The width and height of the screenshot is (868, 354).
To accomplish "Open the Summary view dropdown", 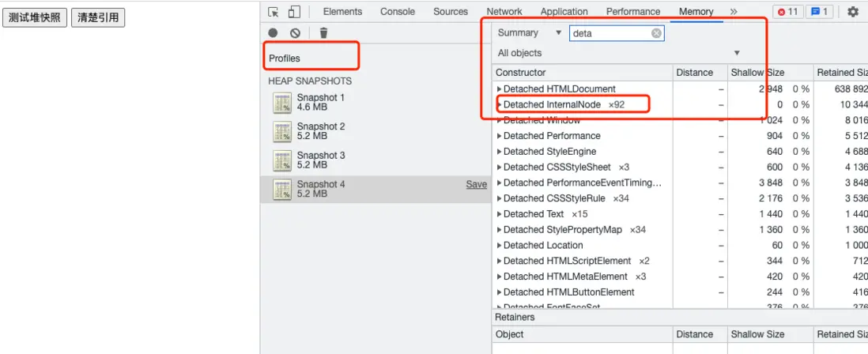I will 530,33.
